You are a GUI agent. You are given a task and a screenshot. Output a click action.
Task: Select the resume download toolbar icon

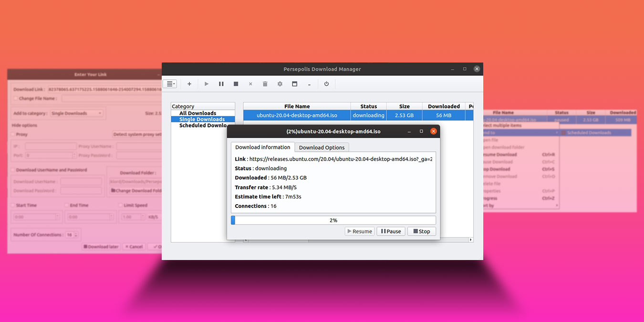click(206, 83)
